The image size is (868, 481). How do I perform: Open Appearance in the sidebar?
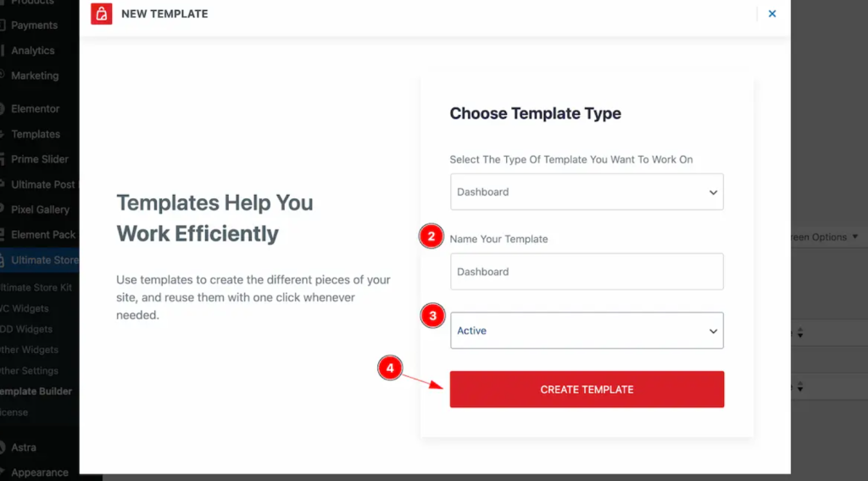(x=39, y=473)
